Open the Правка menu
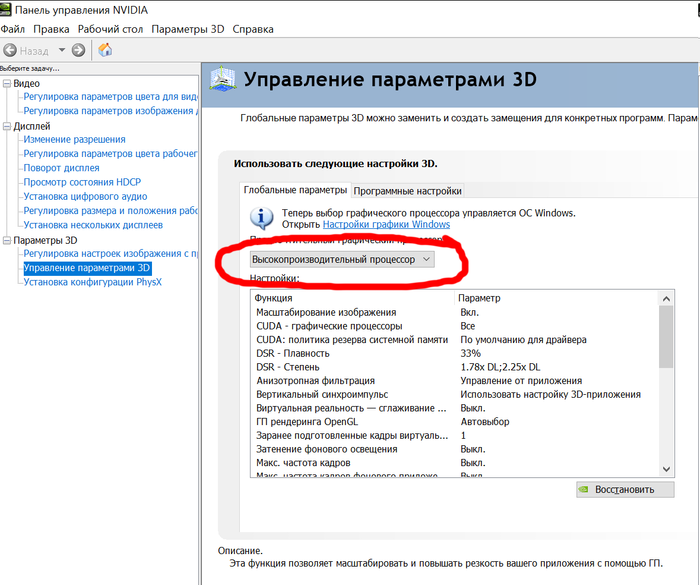This screenshot has width=700, height=585. pos(51,29)
